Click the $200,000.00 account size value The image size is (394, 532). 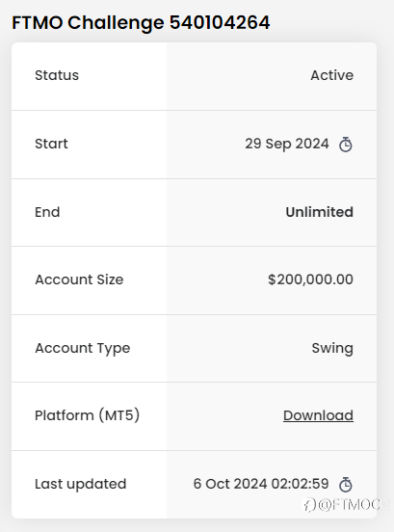[x=310, y=279]
